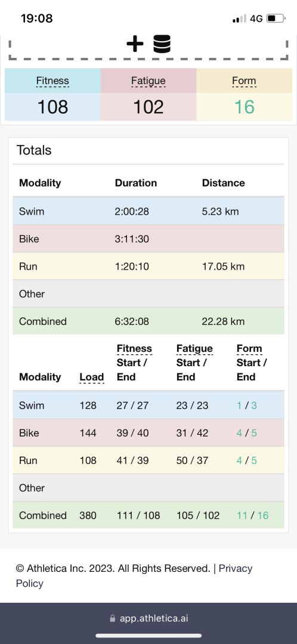
Task: Open the database stack icon
Action: [x=162, y=44]
